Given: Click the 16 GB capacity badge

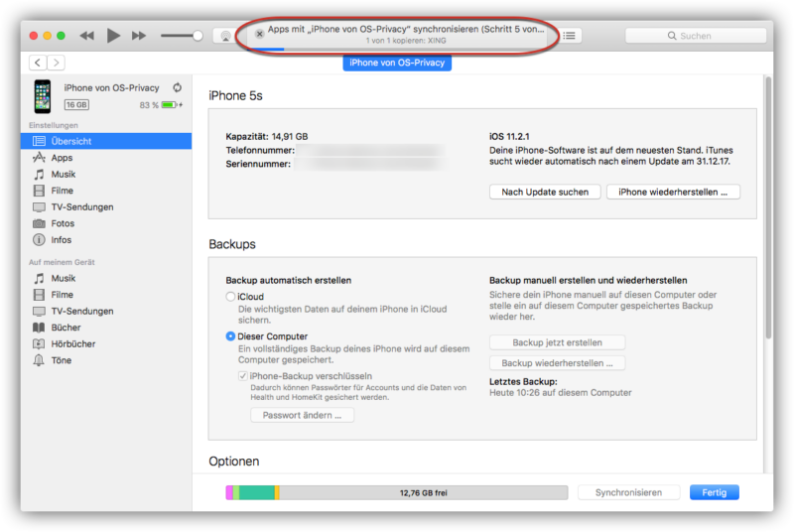Looking at the screenshot, I should click(76, 105).
